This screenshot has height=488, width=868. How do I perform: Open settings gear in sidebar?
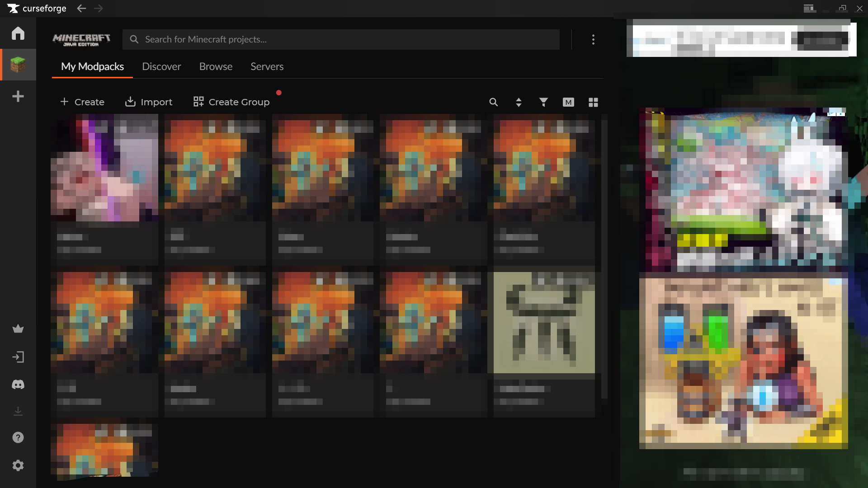coord(18,465)
